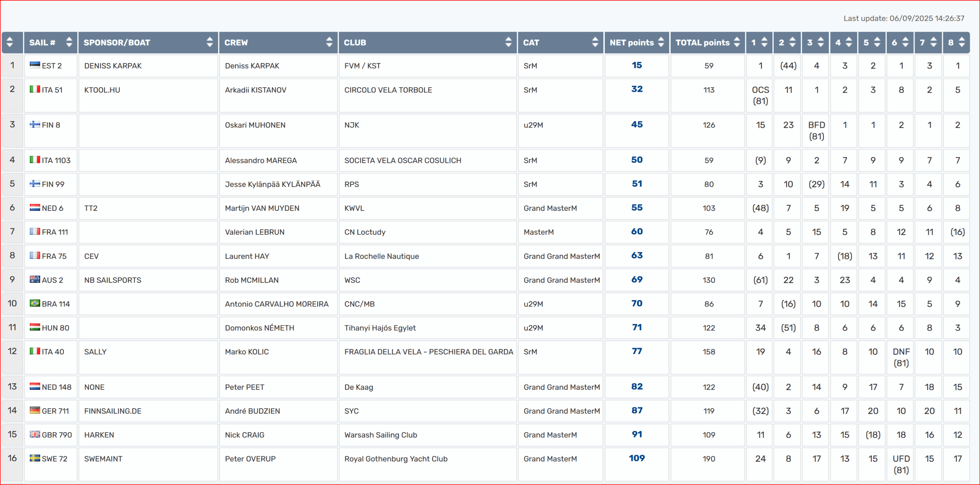Click the Hungarian flag beside HUN 80
This screenshot has height=485, width=980.
tap(35, 327)
